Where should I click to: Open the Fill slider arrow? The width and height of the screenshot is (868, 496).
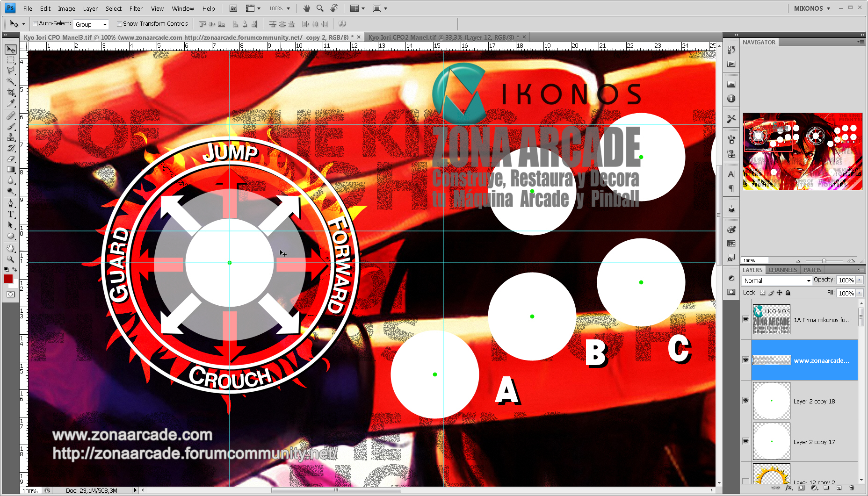pyautogui.click(x=859, y=293)
